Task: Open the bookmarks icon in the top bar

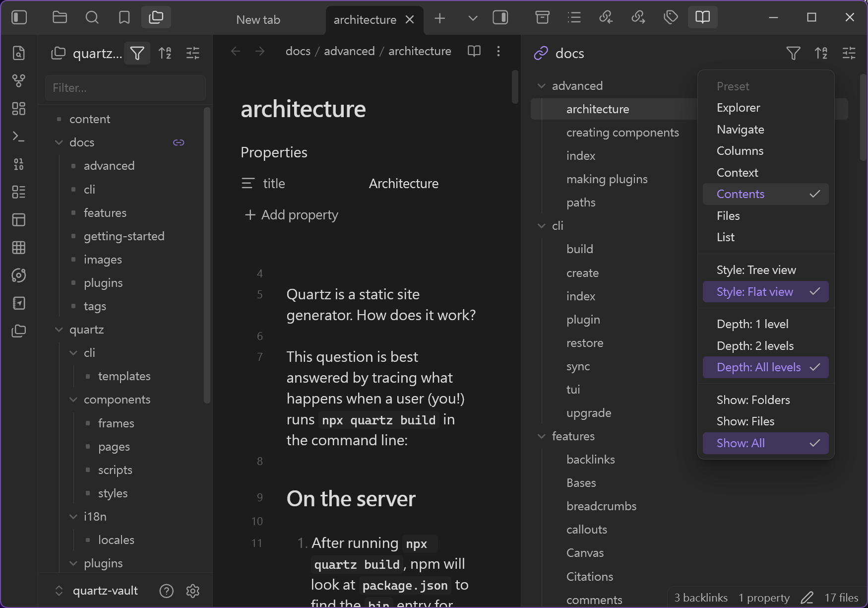Action: [124, 18]
